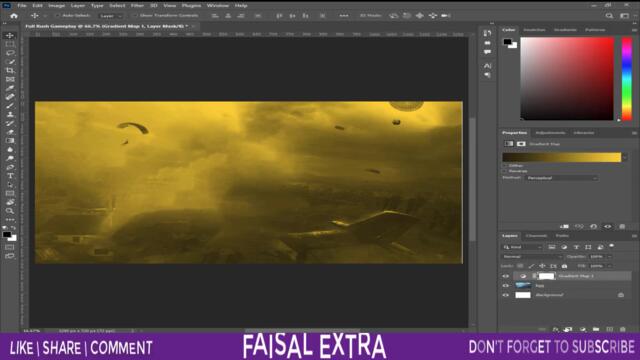This screenshot has height=360, width=640.
Task: Toggle the layer filter on/off switch
Action: [x=611, y=246]
